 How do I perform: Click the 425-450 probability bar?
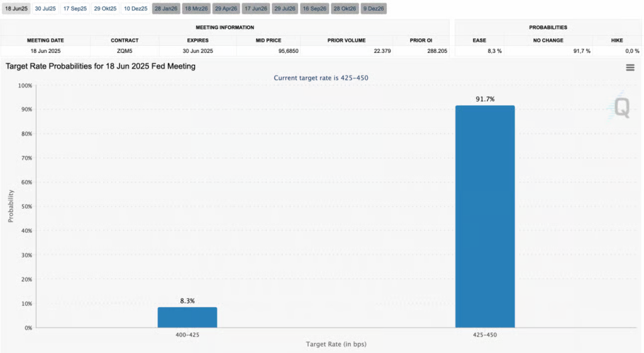point(485,216)
